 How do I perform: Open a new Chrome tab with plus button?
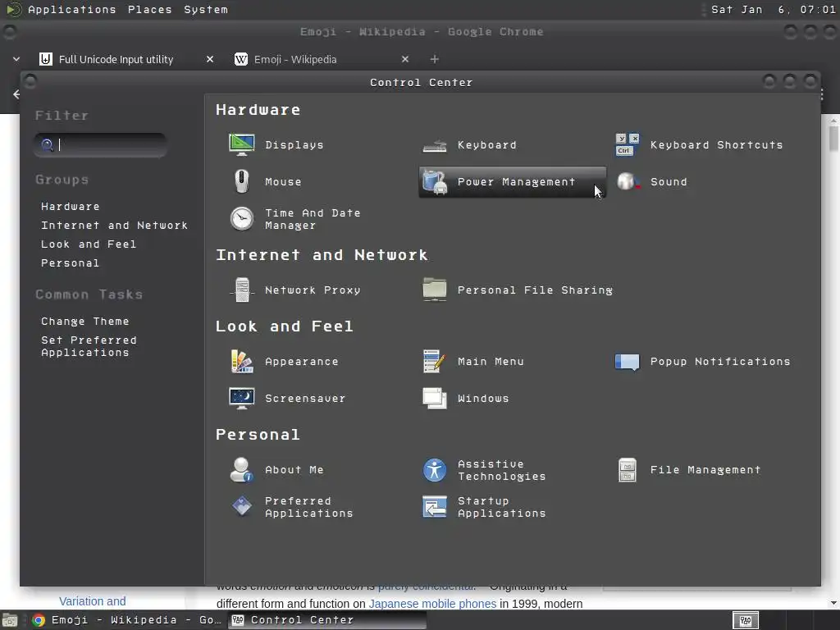point(435,59)
